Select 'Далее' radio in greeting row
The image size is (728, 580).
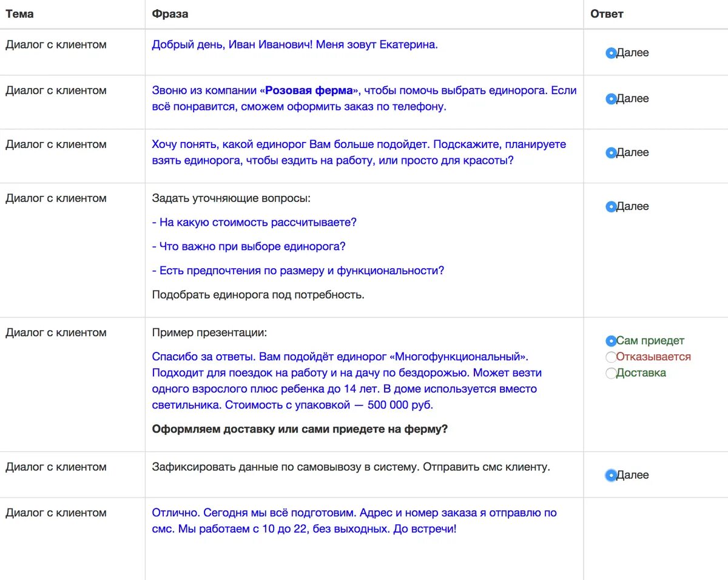[x=611, y=53]
